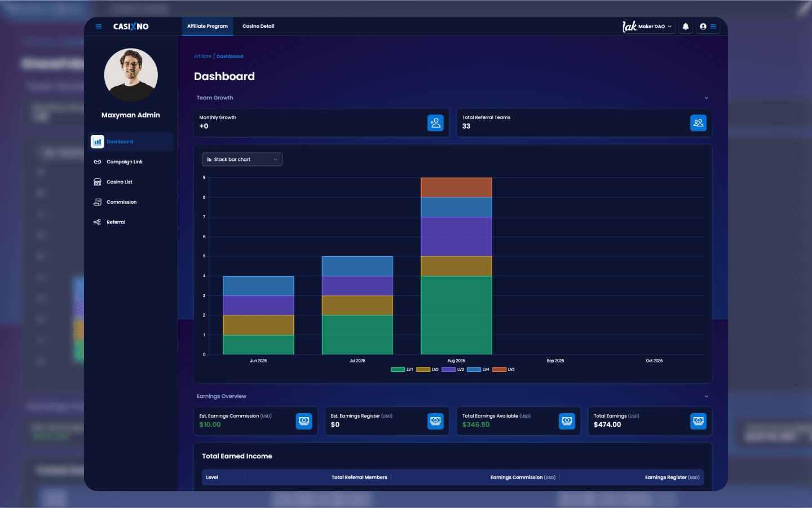Screen dimensions: 812x508
Task: Collapse the Team Growth section
Action: click(706, 97)
